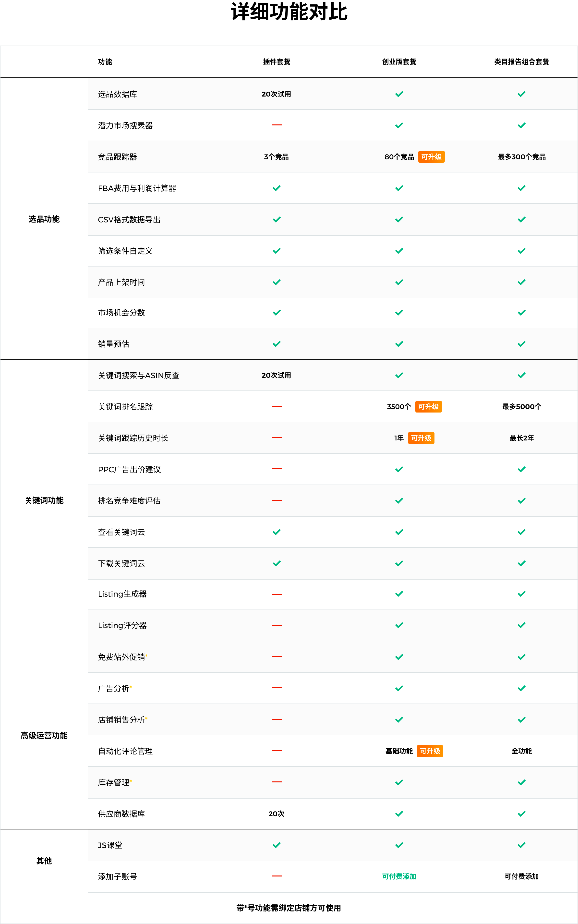Screen dimensions: 578x924
Task: Click the red dash for 排名竞争难度评估
Action: (x=276, y=500)
